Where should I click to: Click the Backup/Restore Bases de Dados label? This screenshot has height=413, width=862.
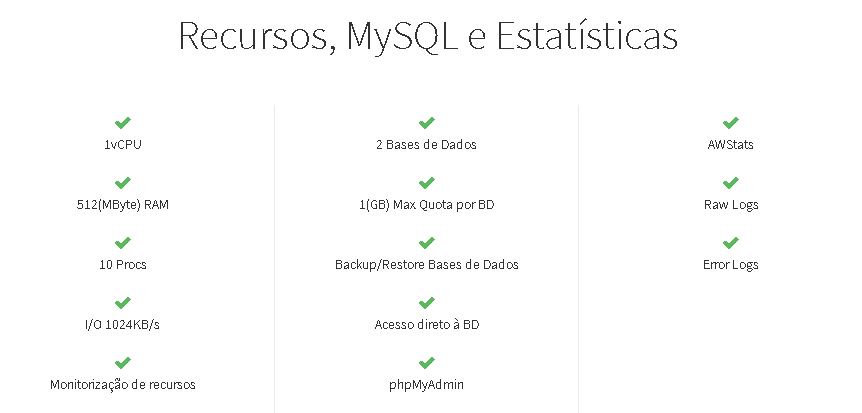point(427,265)
